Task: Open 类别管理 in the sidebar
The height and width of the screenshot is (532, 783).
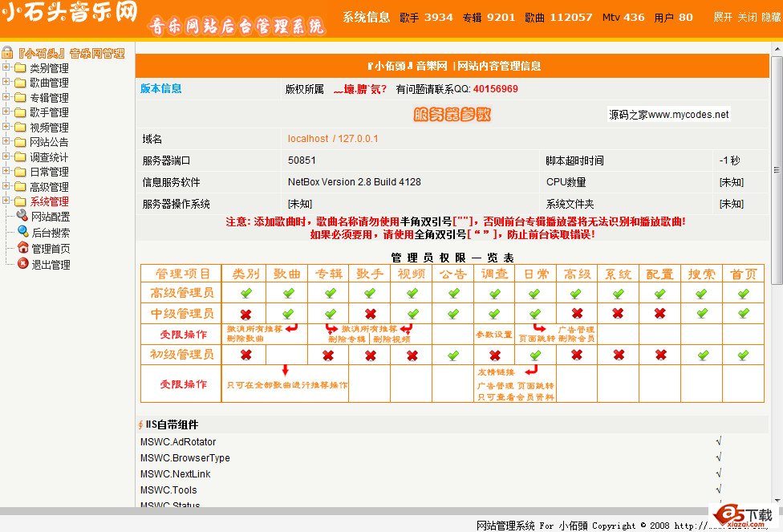Action: pyautogui.click(x=50, y=68)
